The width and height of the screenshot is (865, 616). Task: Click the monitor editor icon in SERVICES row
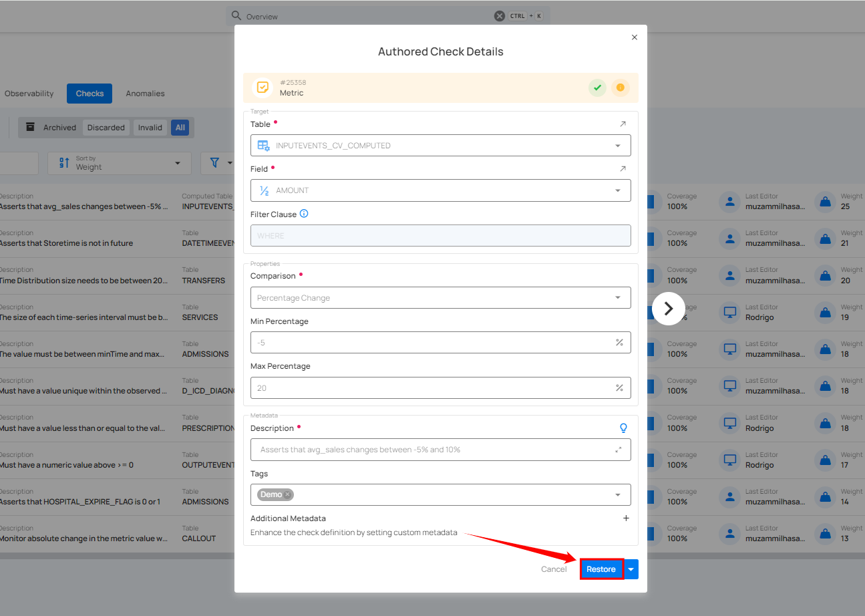pyautogui.click(x=730, y=312)
